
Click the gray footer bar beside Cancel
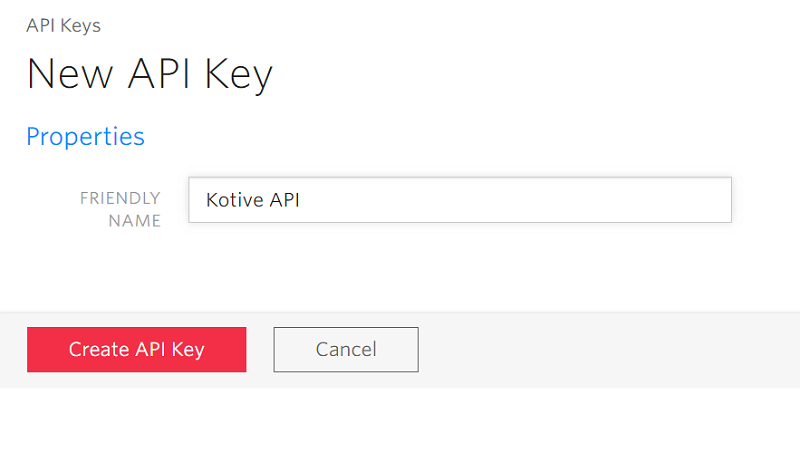coord(607,350)
